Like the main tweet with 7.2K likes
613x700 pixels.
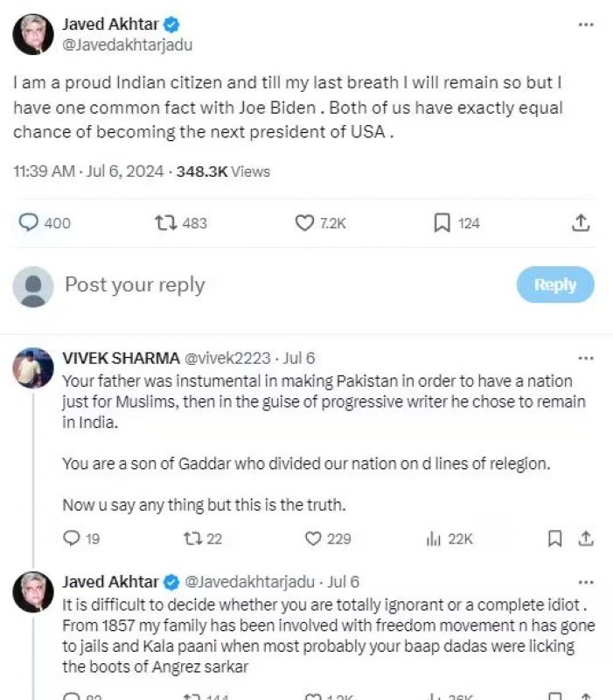[x=304, y=223]
